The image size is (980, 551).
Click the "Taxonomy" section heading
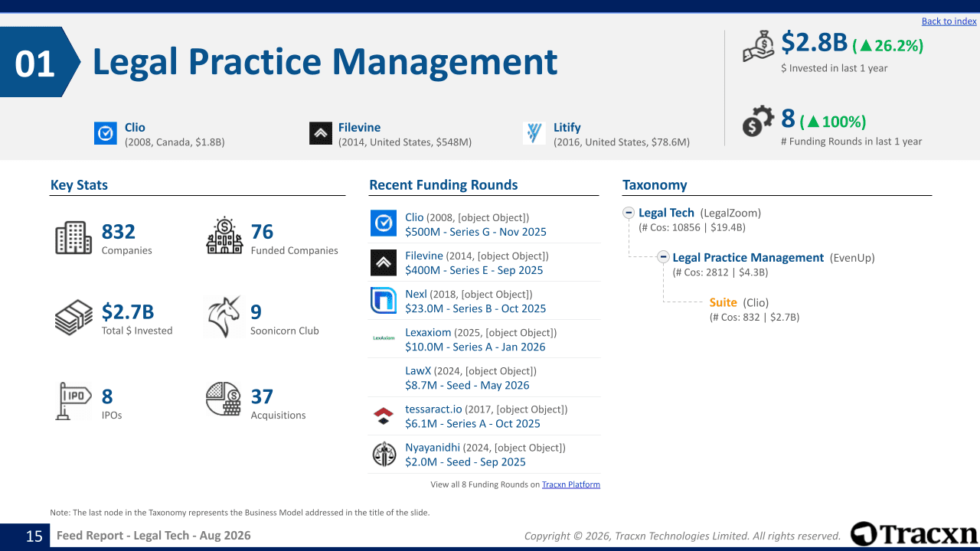click(x=655, y=184)
